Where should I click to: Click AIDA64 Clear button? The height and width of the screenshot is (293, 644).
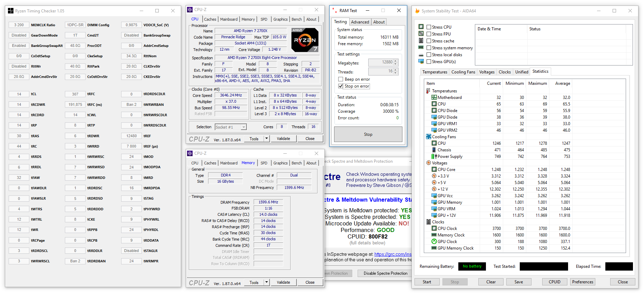pyautogui.click(x=491, y=282)
